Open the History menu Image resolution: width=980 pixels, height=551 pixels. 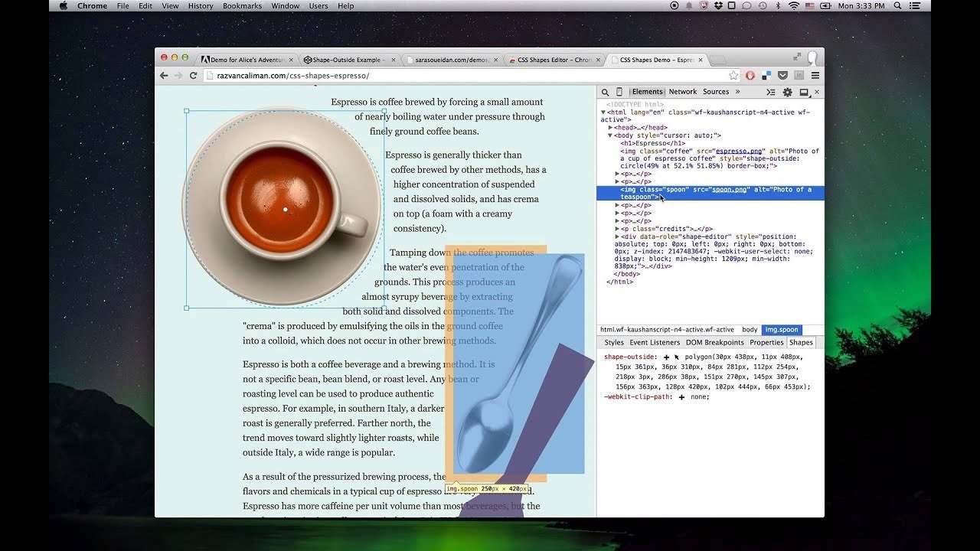click(x=201, y=5)
